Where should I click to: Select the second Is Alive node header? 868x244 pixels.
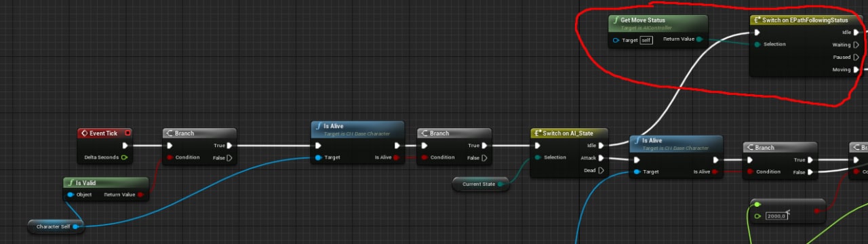click(x=676, y=143)
